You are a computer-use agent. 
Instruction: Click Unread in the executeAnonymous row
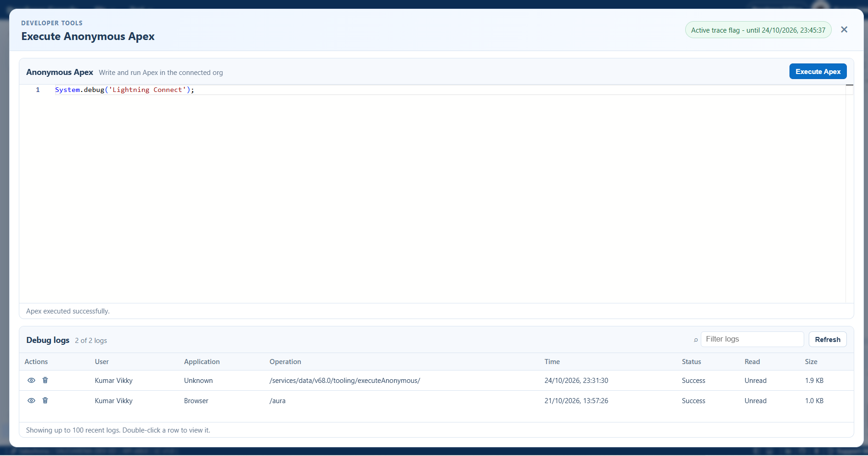click(x=755, y=381)
